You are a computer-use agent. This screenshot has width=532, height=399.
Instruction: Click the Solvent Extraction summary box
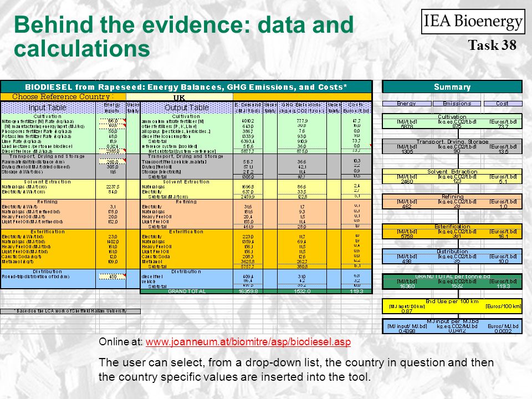452,176
